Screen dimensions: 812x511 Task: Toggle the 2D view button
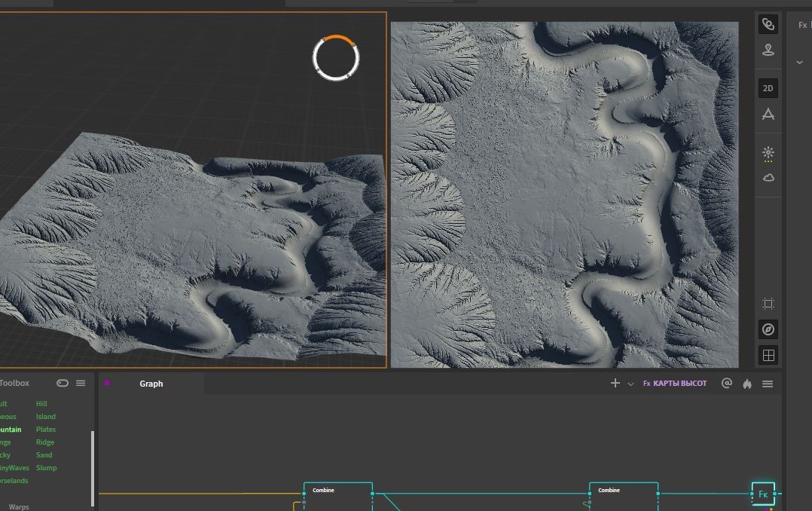click(768, 88)
